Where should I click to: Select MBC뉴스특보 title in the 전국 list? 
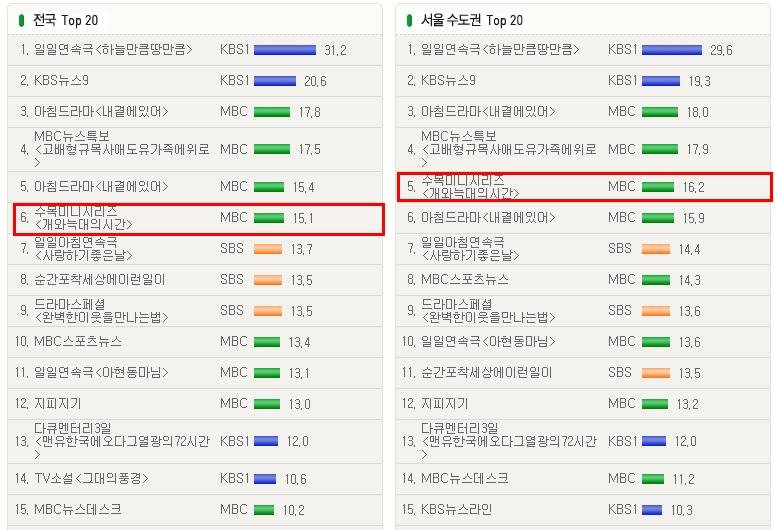(x=121, y=149)
